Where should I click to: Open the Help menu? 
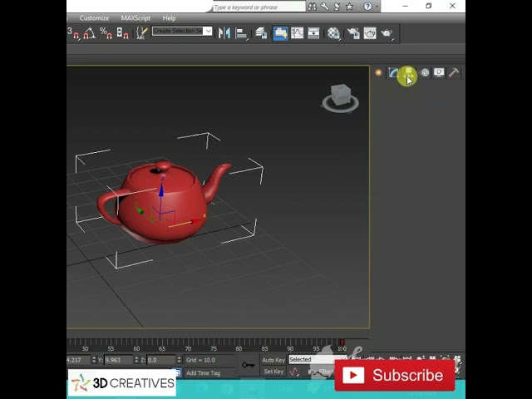169,18
